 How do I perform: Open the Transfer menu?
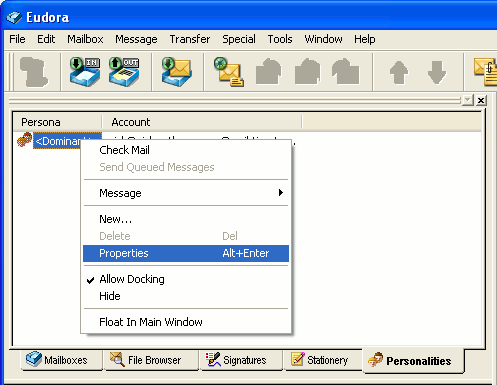tap(190, 39)
